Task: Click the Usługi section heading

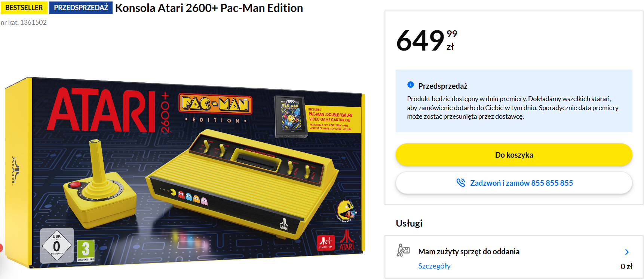Action: [409, 223]
